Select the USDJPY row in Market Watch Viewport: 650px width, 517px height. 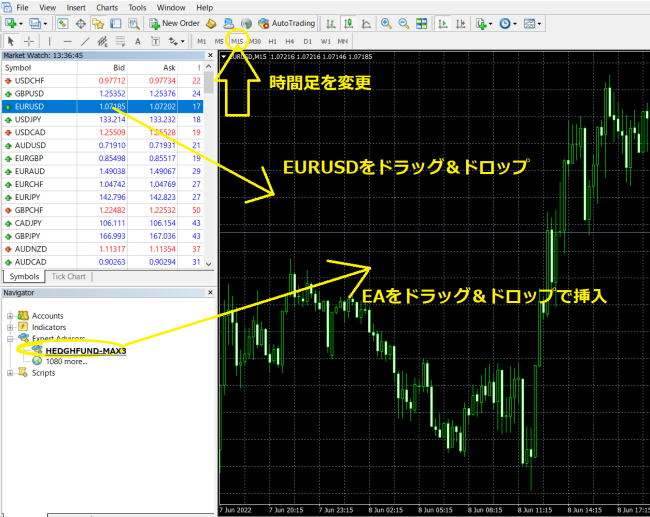(x=102, y=119)
